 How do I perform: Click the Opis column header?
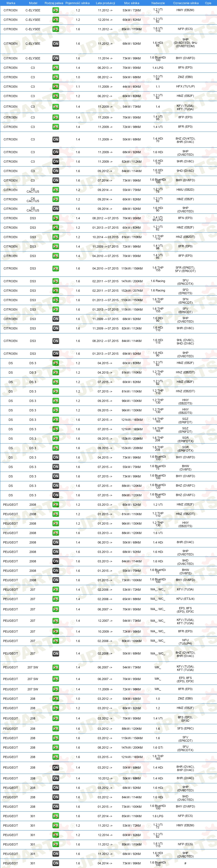tap(208, 3)
